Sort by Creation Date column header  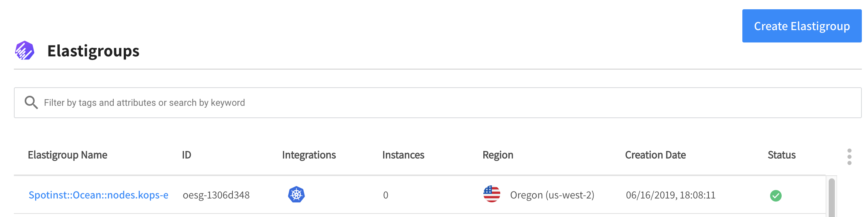pyautogui.click(x=655, y=155)
